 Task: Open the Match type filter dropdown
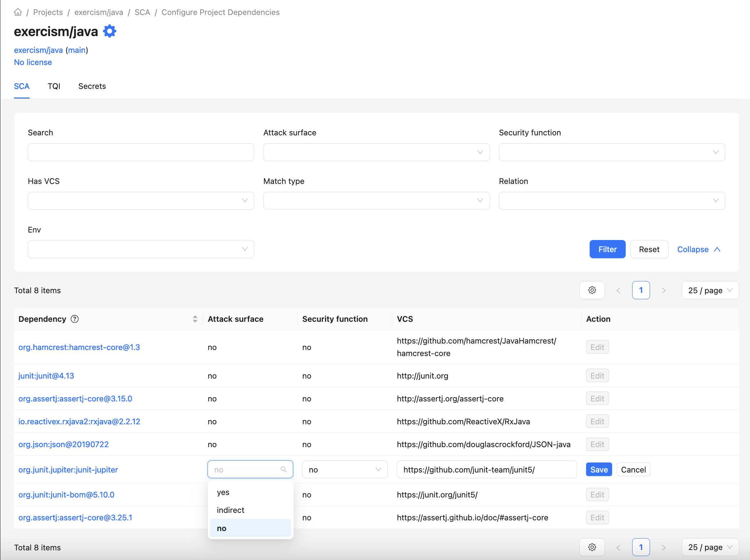pyautogui.click(x=376, y=201)
